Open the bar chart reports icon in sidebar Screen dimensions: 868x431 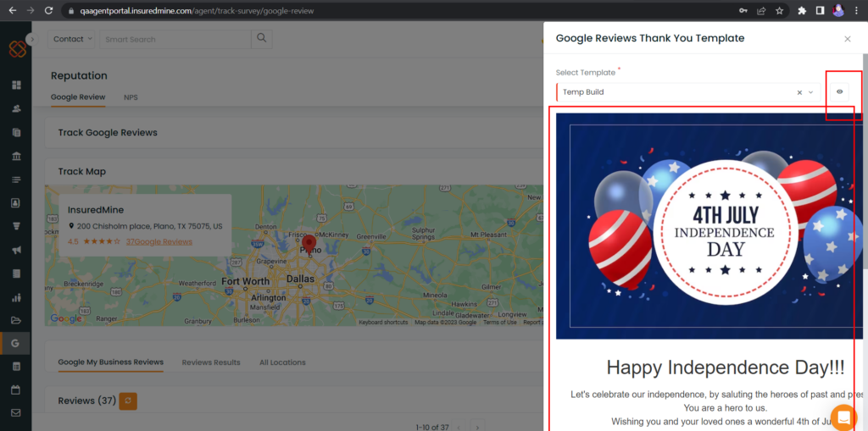coord(16,297)
